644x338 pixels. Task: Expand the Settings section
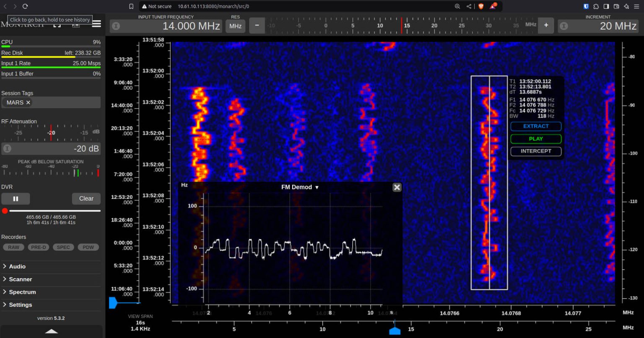(21, 304)
